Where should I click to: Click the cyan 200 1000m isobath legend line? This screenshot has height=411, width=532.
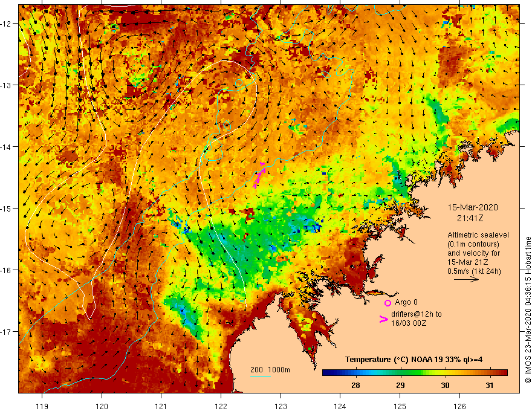pos(261,376)
